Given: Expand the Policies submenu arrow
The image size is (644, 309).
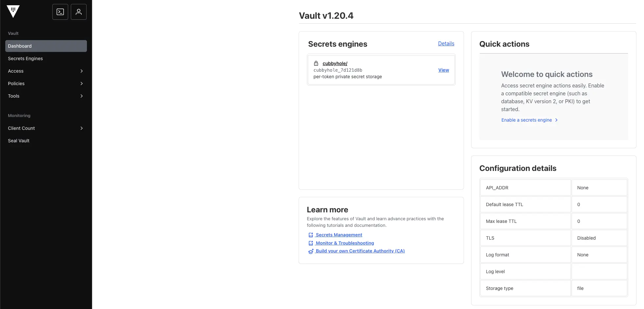Looking at the screenshot, I should pos(82,83).
